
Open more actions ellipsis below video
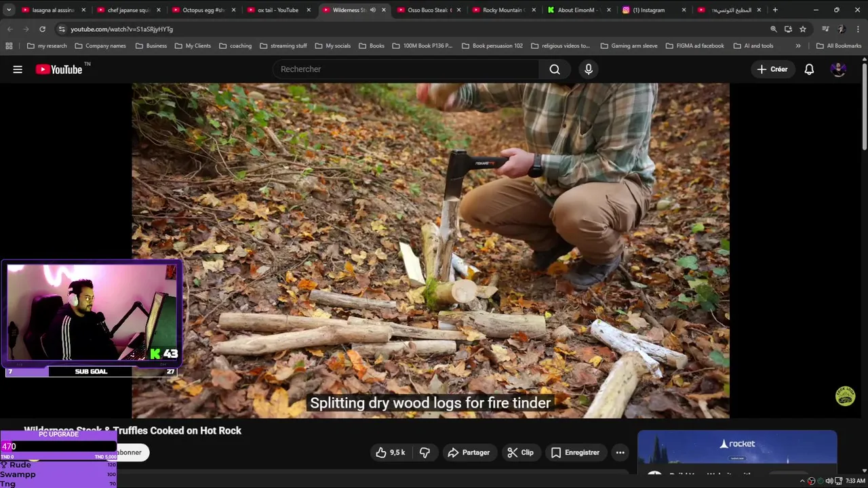(x=620, y=452)
